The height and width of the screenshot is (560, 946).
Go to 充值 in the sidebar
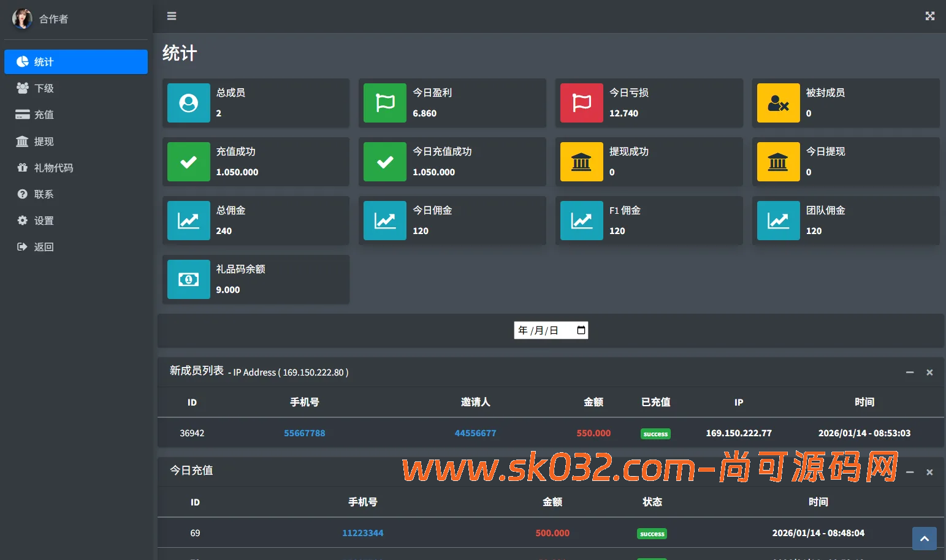(44, 115)
